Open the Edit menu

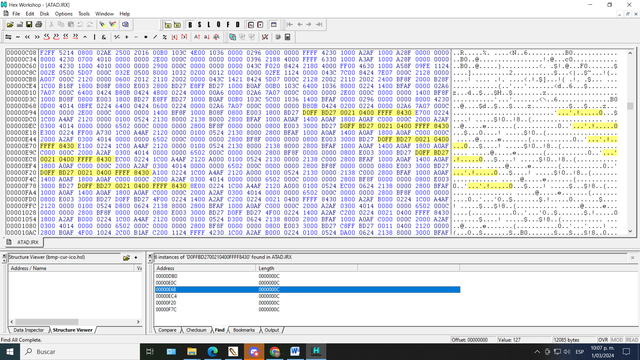30,13
